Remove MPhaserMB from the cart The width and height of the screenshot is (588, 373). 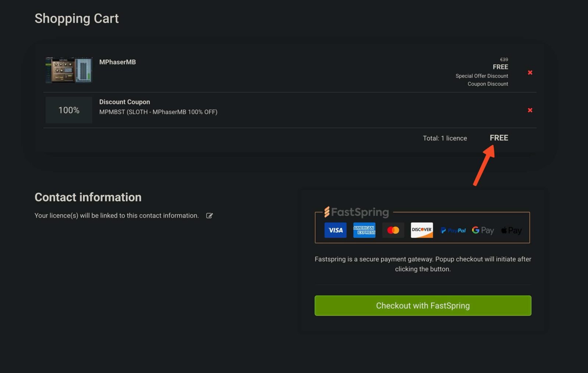tap(530, 72)
